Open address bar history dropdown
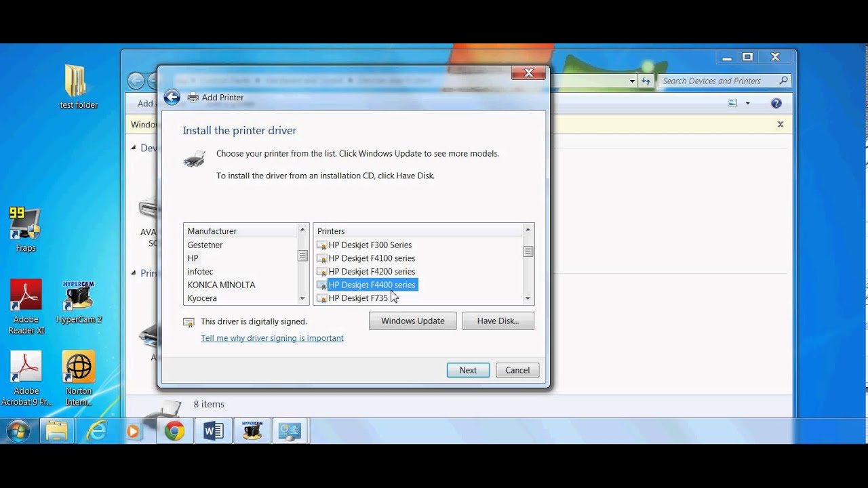 632,81
